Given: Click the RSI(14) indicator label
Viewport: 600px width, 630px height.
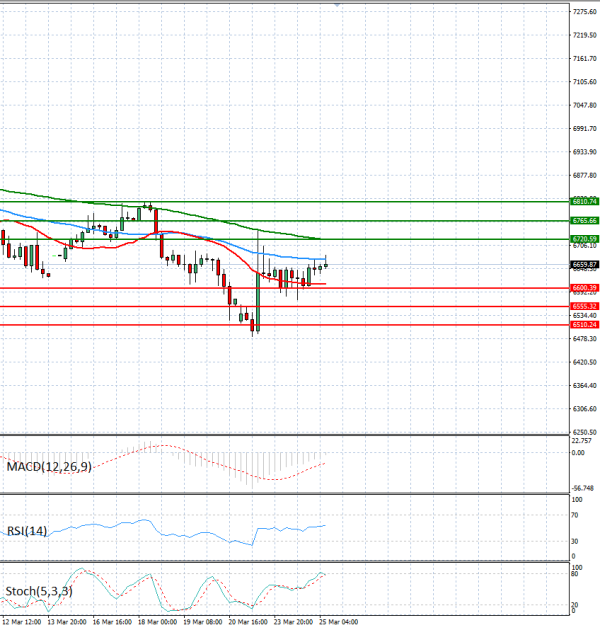Looking at the screenshot, I should click(27, 532).
